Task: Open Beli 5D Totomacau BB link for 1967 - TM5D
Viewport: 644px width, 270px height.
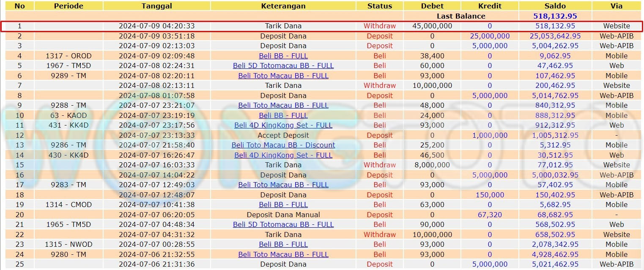Action: click(283, 65)
